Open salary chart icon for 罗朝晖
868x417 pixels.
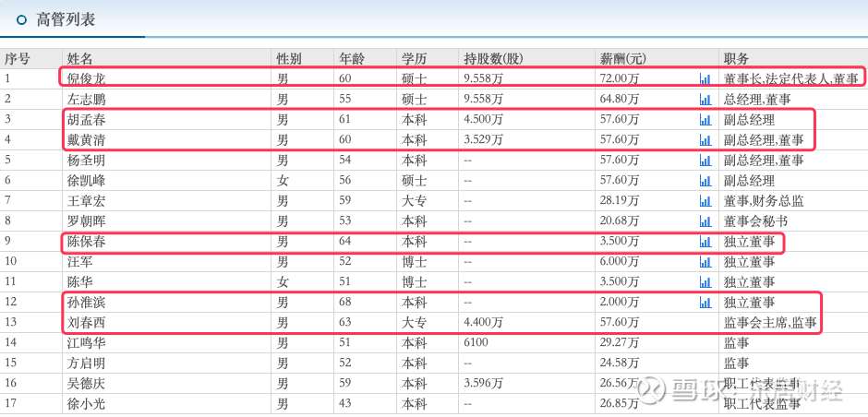coord(705,221)
